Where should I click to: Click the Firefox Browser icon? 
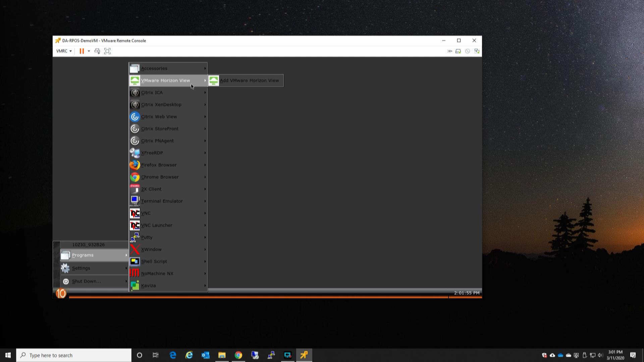point(135,165)
